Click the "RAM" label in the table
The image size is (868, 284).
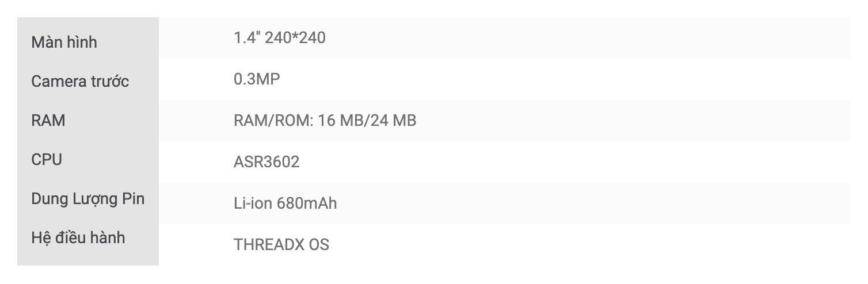[48, 121]
